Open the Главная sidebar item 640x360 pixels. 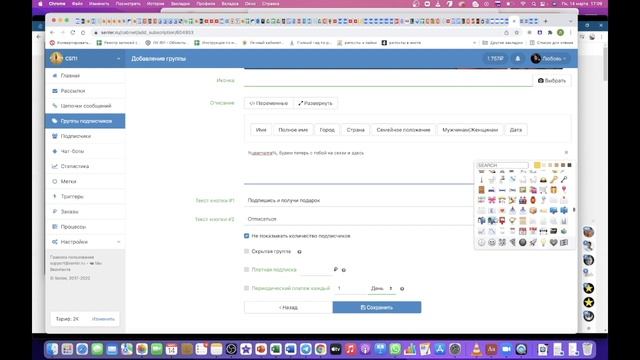coord(85,76)
